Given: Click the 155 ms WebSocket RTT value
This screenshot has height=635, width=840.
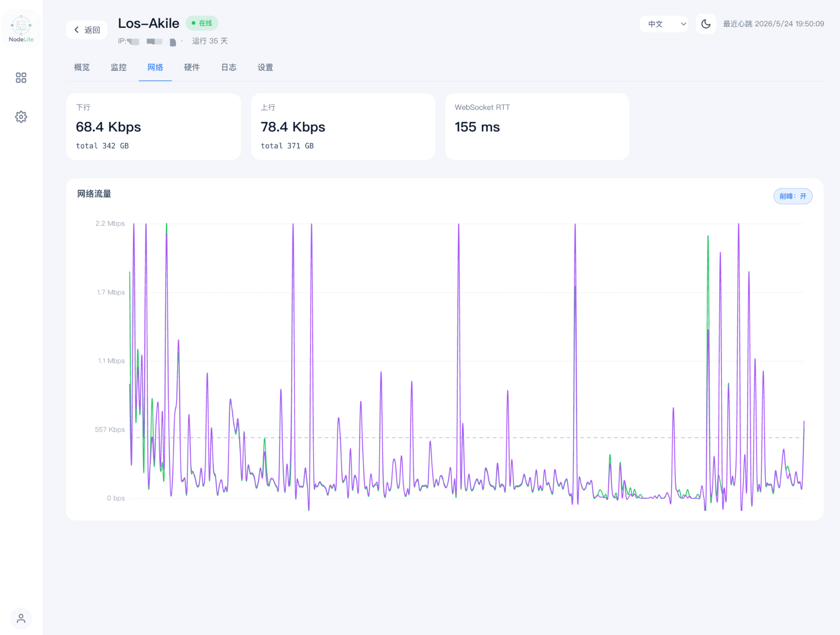Looking at the screenshot, I should coord(477,127).
